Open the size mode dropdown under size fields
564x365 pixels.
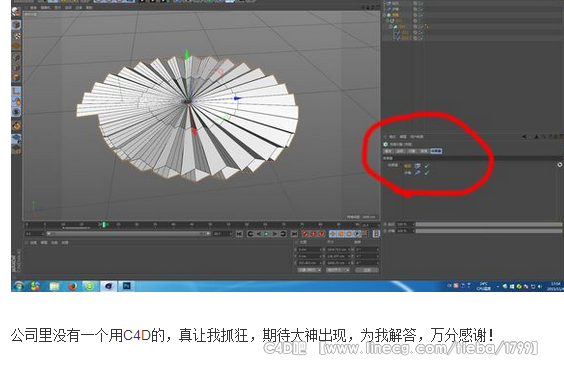(x=338, y=270)
